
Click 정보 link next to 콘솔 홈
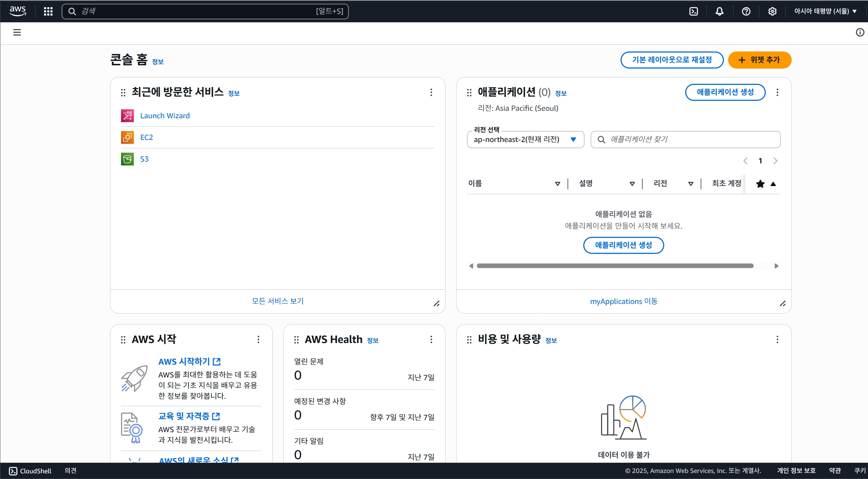point(158,62)
